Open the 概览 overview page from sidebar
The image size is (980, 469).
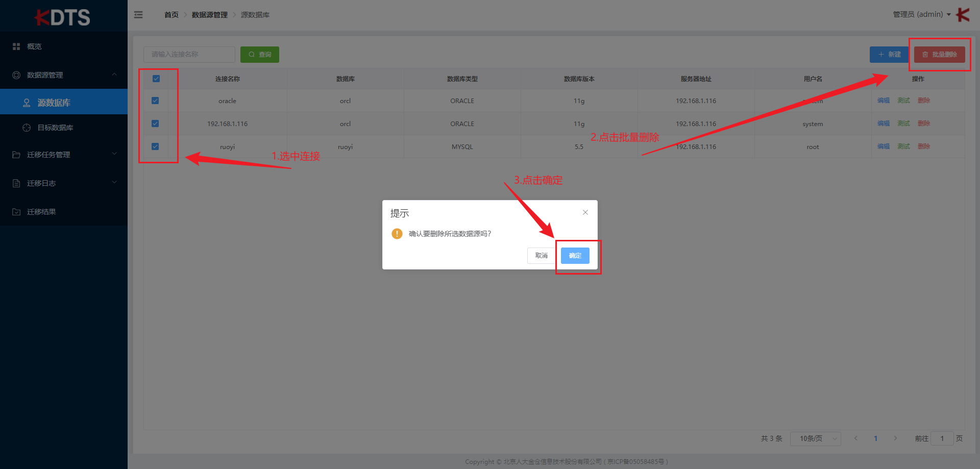[x=34, y=46]
